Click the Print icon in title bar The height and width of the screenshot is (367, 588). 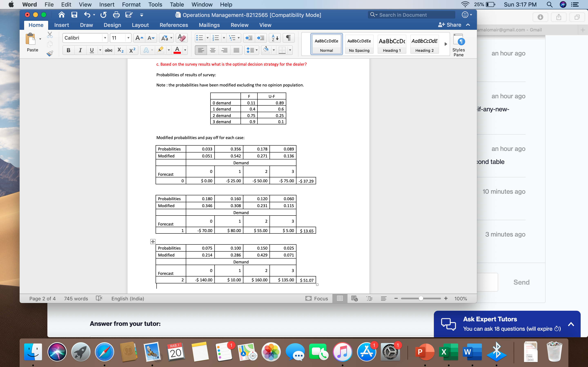tap(116, 15)
